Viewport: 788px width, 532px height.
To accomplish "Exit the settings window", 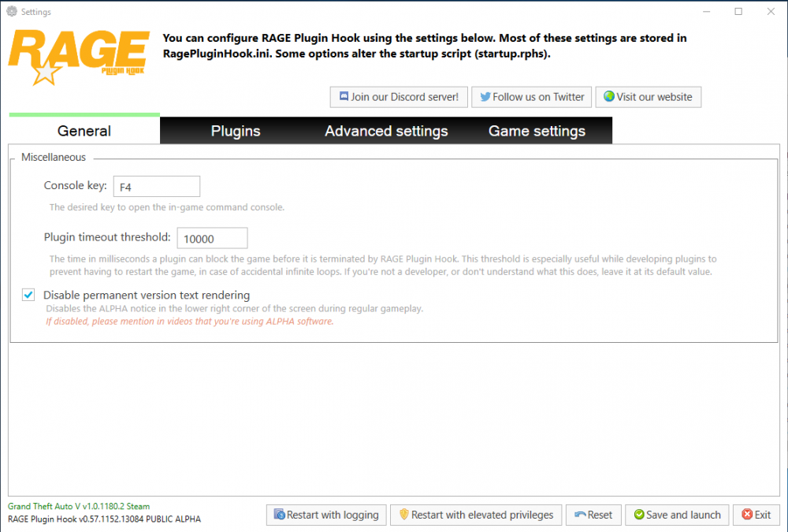I will pyautogui.click(x=756, y=515).
